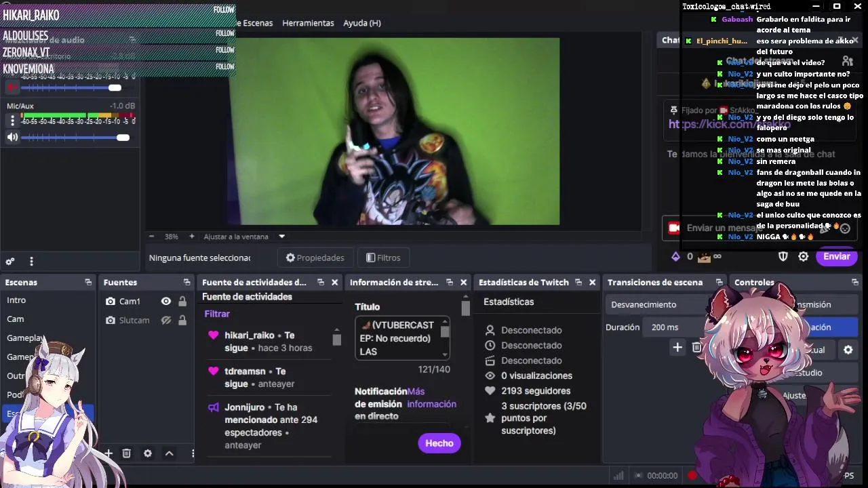Open channel points diamond icon in chat
Screen dimensions: 868x488
pos(675,256)
